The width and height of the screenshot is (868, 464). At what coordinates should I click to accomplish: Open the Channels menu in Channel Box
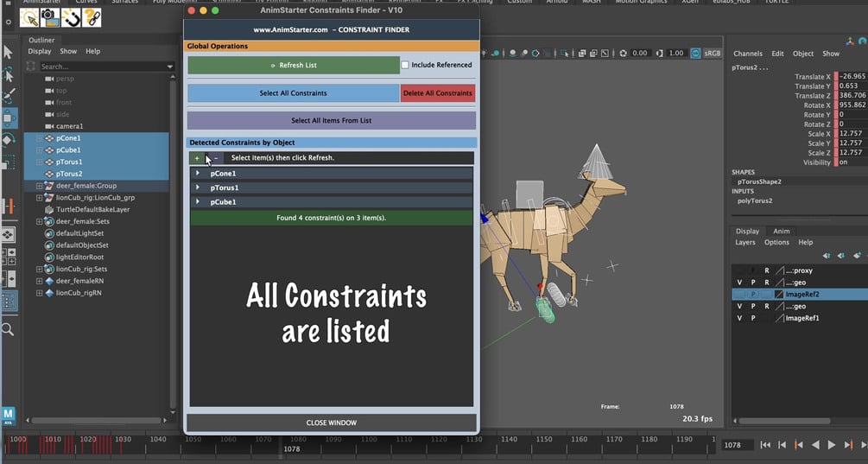point(748,54)
